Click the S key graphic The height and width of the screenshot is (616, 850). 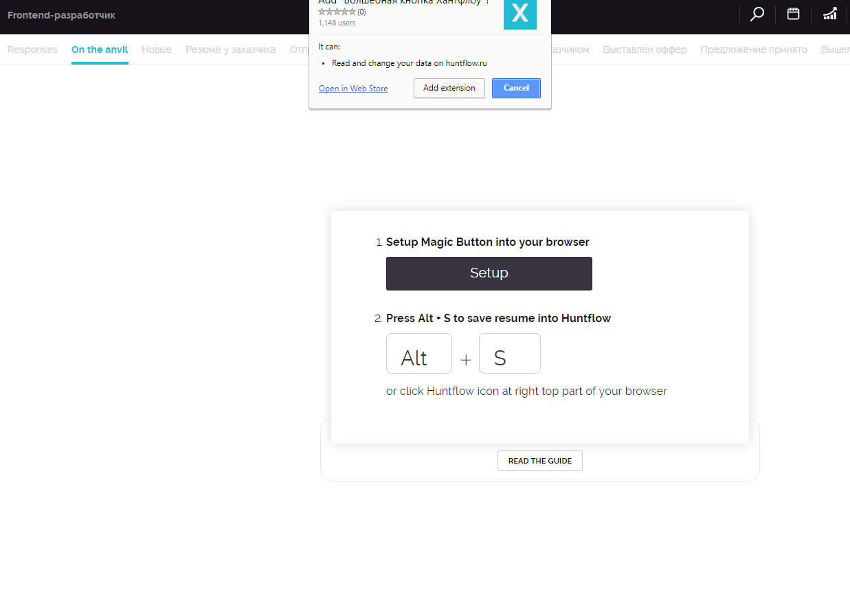click(510, 353)
